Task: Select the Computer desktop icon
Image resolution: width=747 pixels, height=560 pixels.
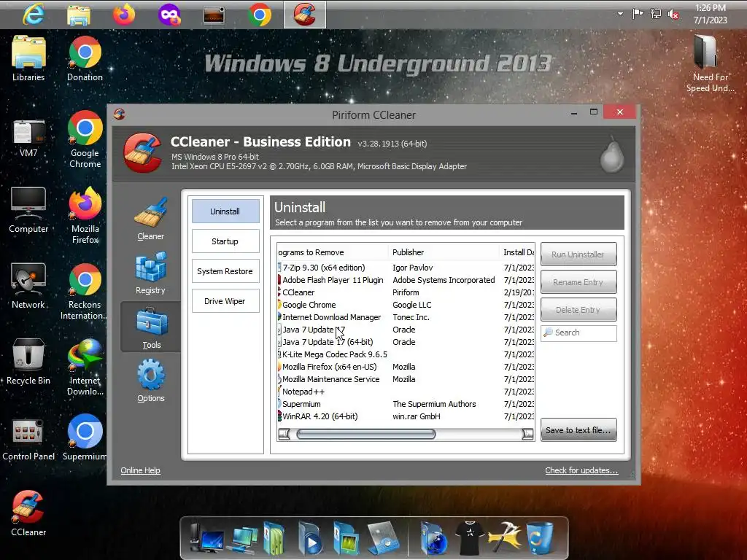Action: coord(28,210)
